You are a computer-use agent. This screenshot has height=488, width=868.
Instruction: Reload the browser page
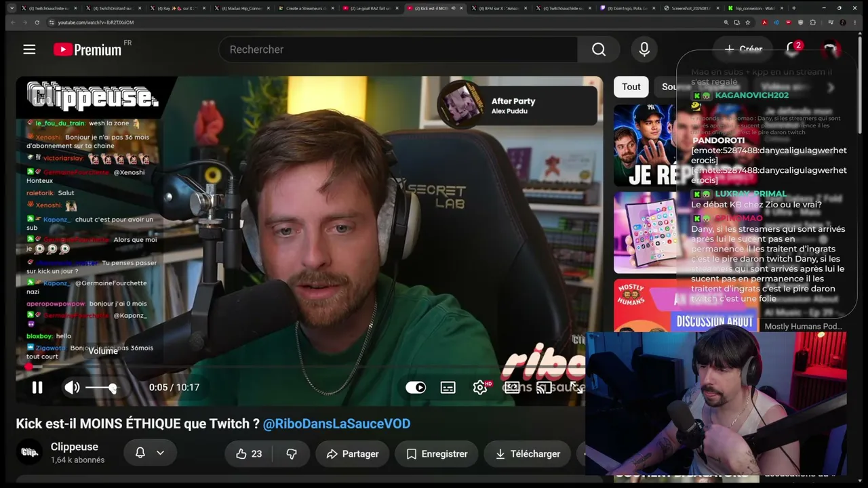37,22
